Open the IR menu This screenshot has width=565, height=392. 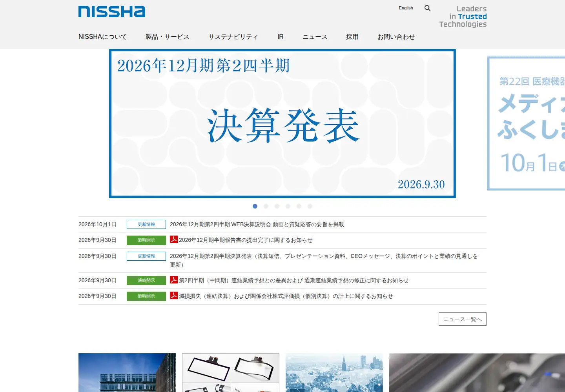(x=280, y=37)
